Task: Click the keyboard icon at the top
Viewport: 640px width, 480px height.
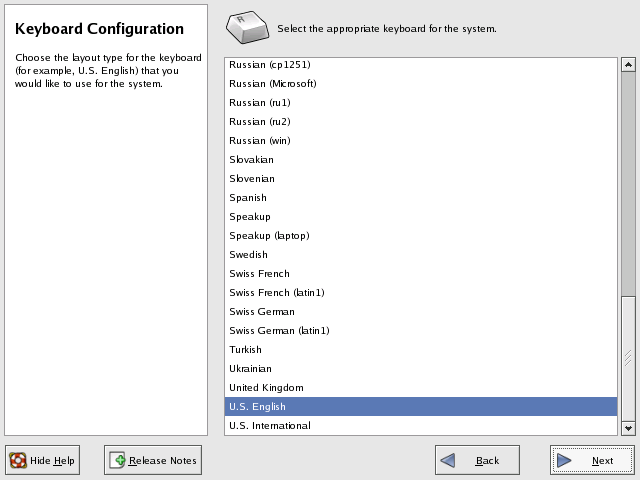Action: [247, 28]
